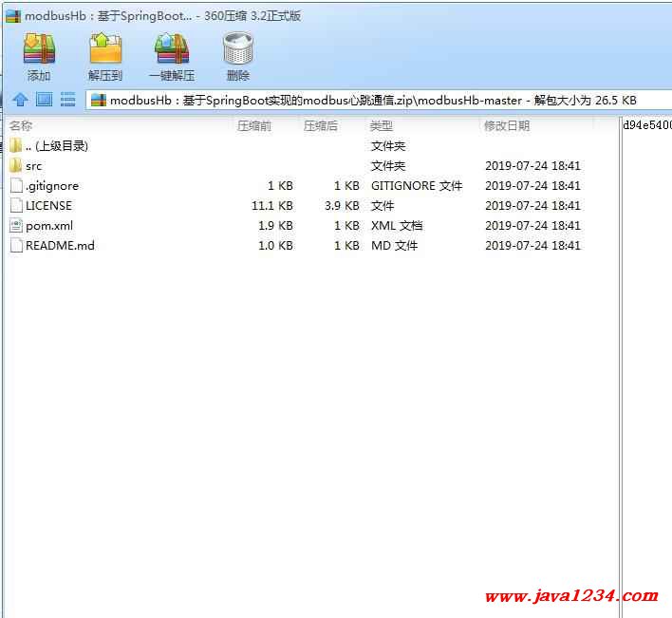Sort by 名称 column header
Screen dimensions: 672x618
(21, 126)
